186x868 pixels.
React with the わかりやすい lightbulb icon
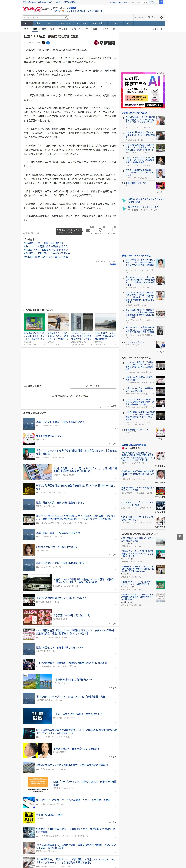100,230
